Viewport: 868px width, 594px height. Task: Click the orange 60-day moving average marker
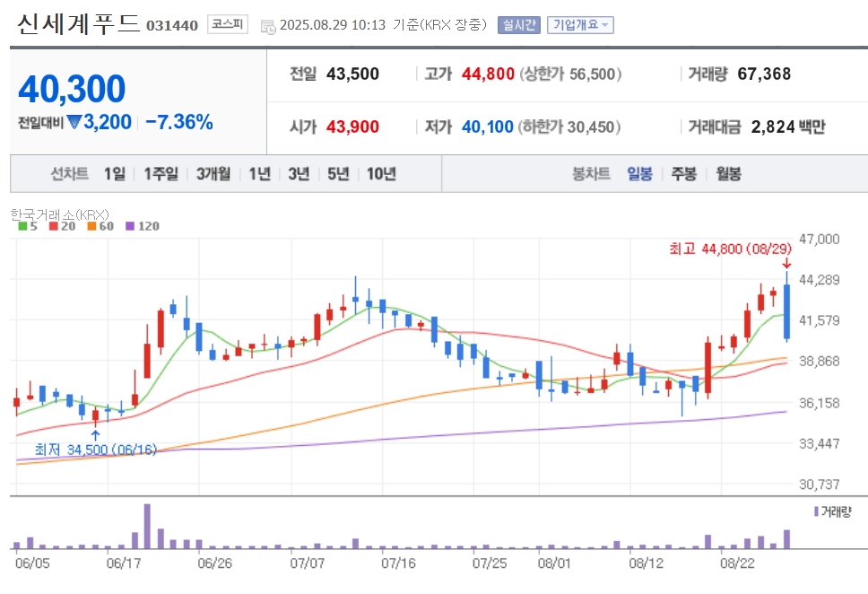[x=91, y=226]
